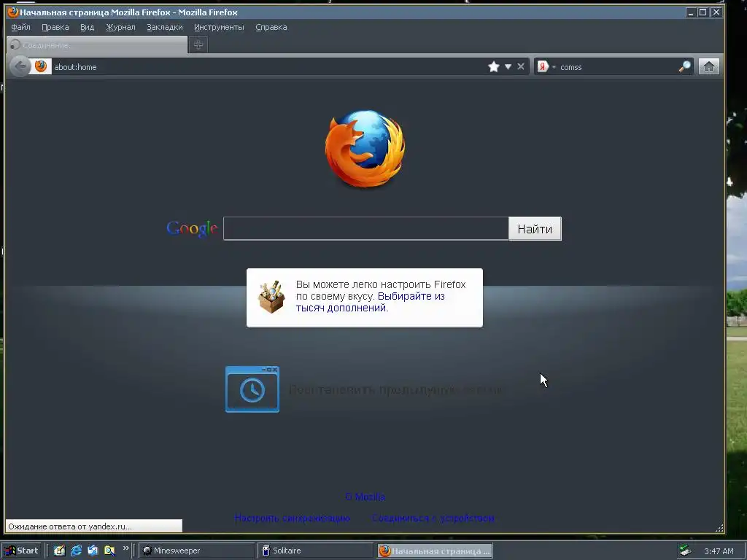Click the 3:47 AM clock
This screenshot has width=747, height=560.
click(x=719, y=551)
